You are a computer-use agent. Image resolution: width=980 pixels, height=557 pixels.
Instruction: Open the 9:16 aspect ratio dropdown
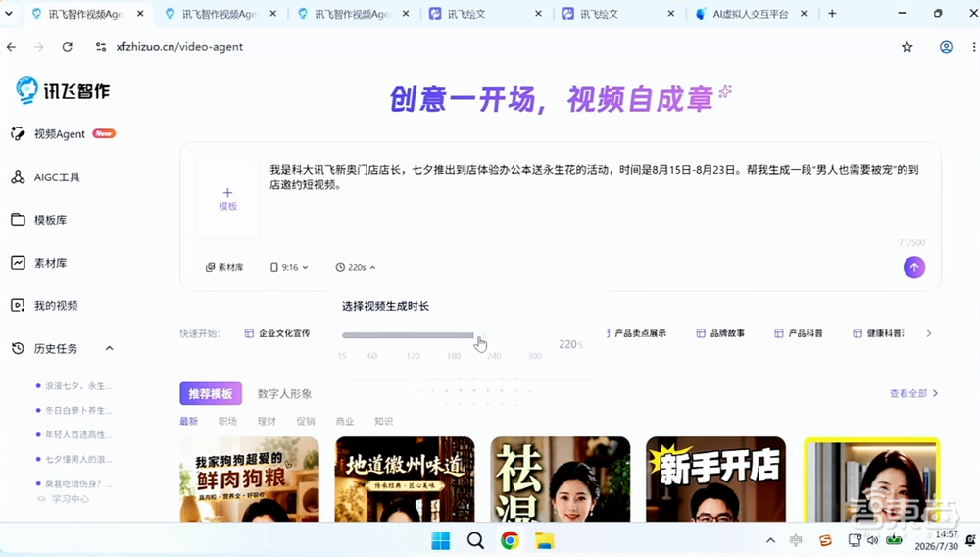[289, 267]
